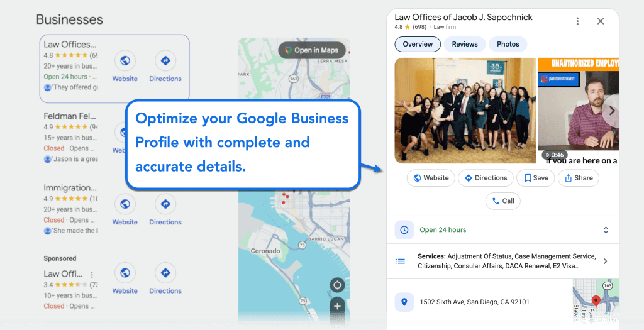Click the Website label under first listing
Viewport: 644px width, 330px height.
pos(125,79)
